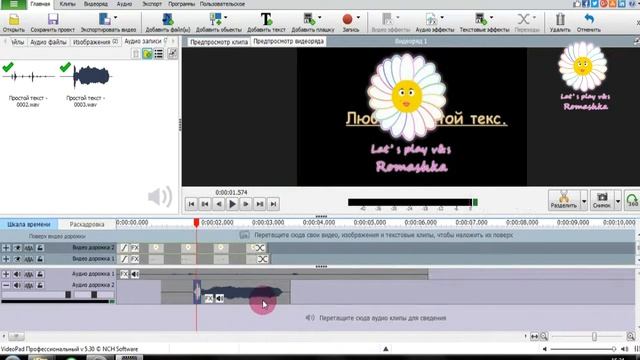Click the Удалить trash icon
Image resolution: width=640 pixels, height=360 pixels.
560,19
